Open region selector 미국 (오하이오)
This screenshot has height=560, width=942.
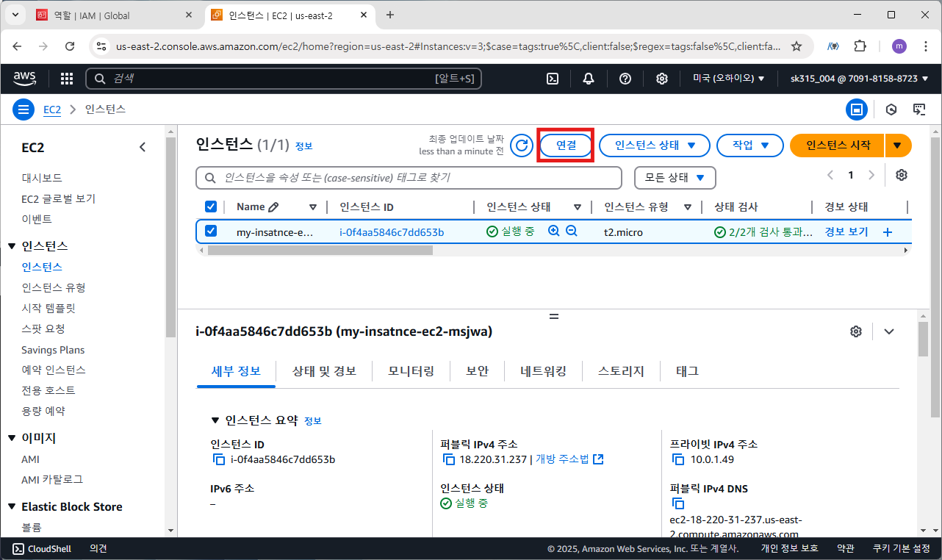[729, 79]
